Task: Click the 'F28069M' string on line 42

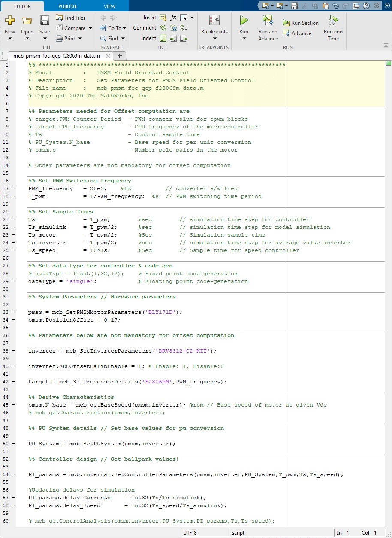Action: 157,382
